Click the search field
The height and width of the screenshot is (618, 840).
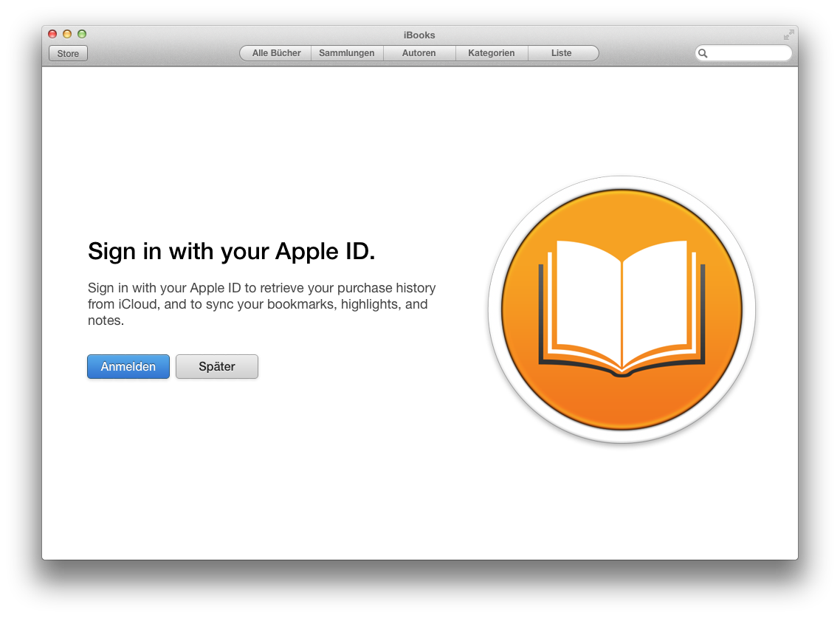pyautogui.click(x=743, y=53)
